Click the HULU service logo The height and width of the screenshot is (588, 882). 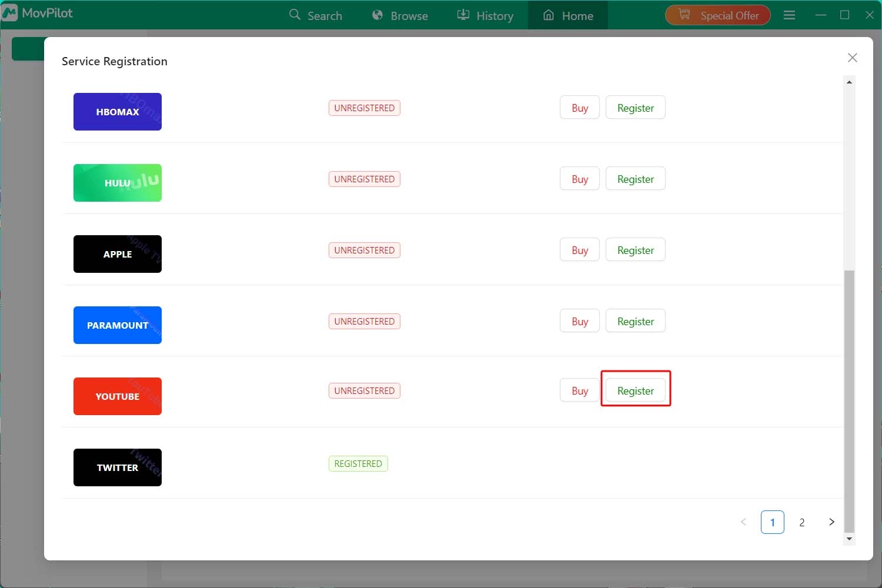(x=117, y=182)
